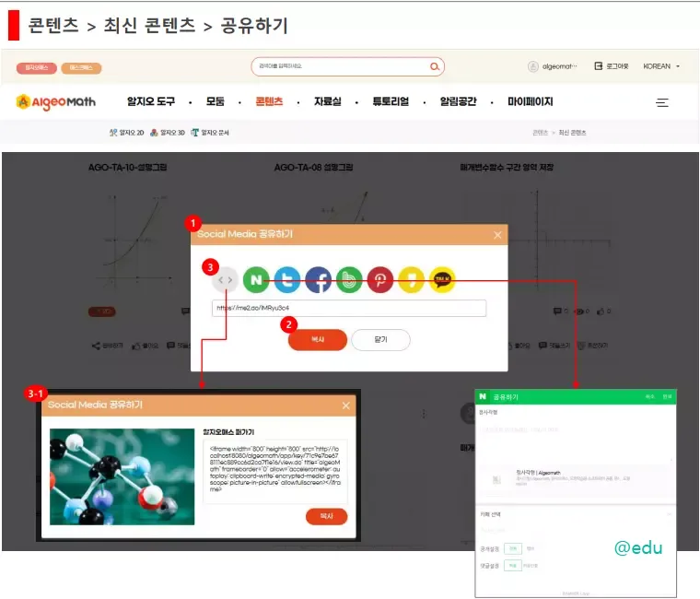Viewport: 700px width, 599px height.
Task: Open the 마이페이지 menu
Action: point(531,101)
